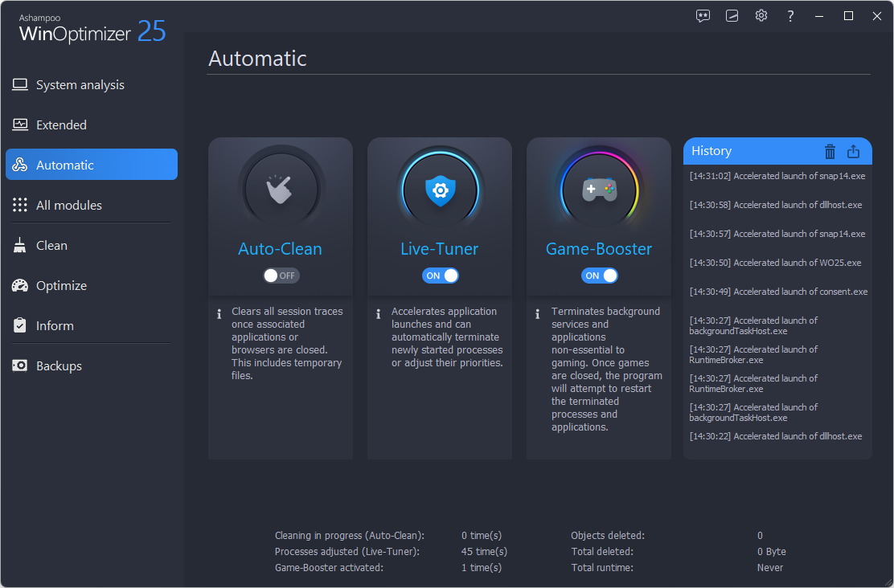The height and width of the screenshot is (588, 894).
Task: Open the Backups section
Action: coord(92,365)
